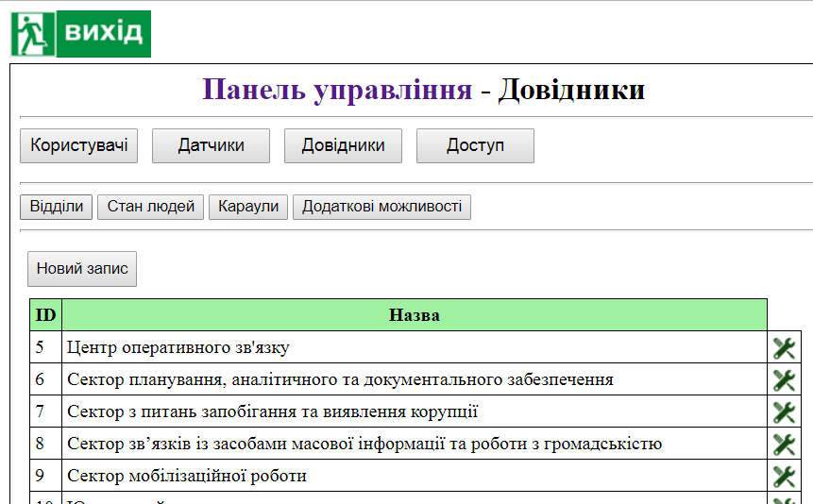
Task: Select the Центр оперативного зв'язку name cell
Action: (178, 347)
